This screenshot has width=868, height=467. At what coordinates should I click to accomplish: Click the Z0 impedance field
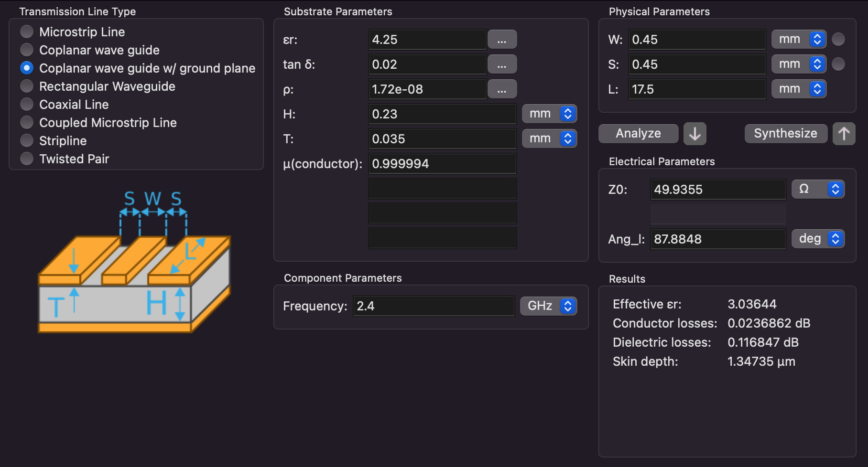click(x=718, y=190)
